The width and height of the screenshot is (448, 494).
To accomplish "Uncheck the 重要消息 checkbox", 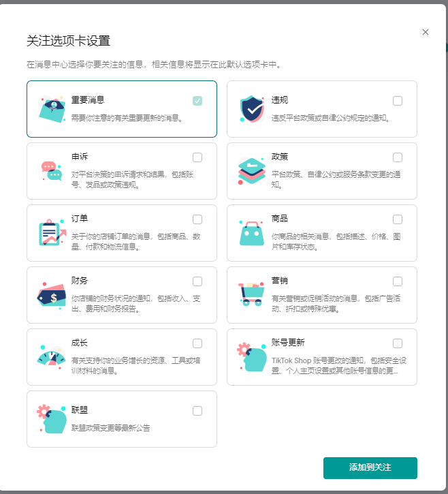I will [197, 101].
